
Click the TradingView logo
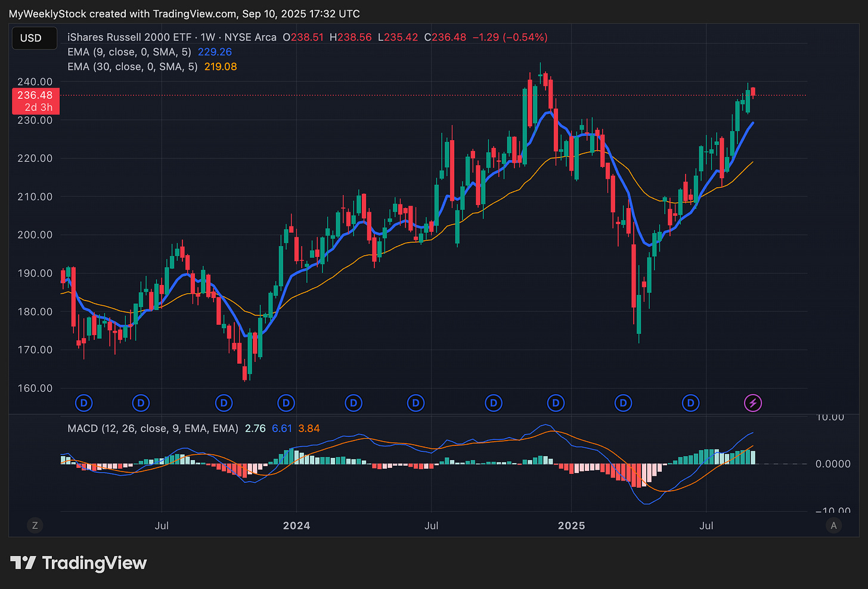(x=78, y=563)
